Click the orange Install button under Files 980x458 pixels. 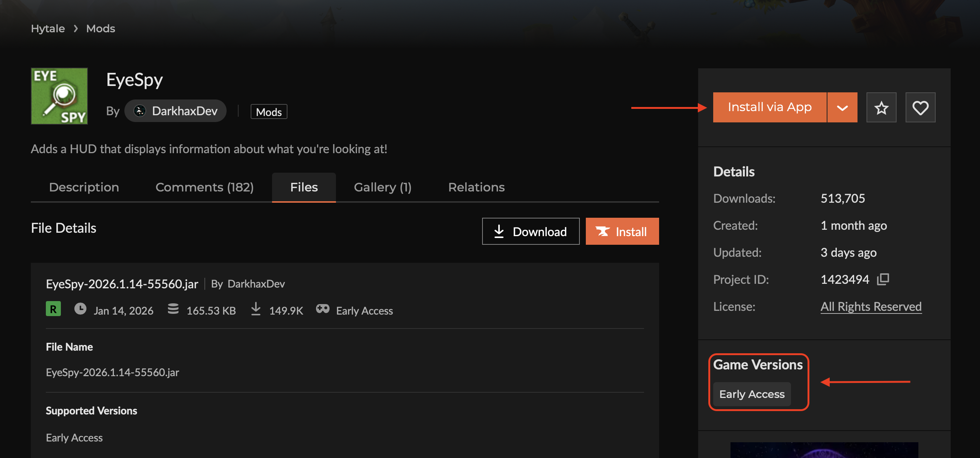622,232
